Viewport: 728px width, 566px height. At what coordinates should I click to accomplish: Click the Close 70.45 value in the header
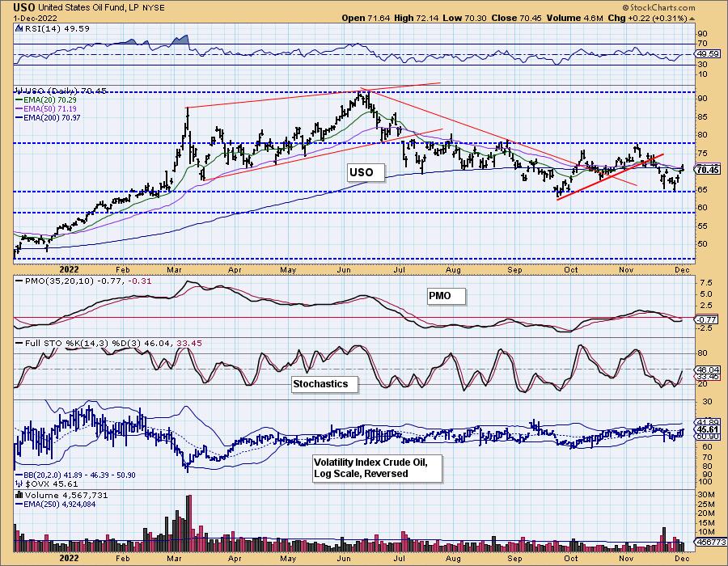[517, 18]
